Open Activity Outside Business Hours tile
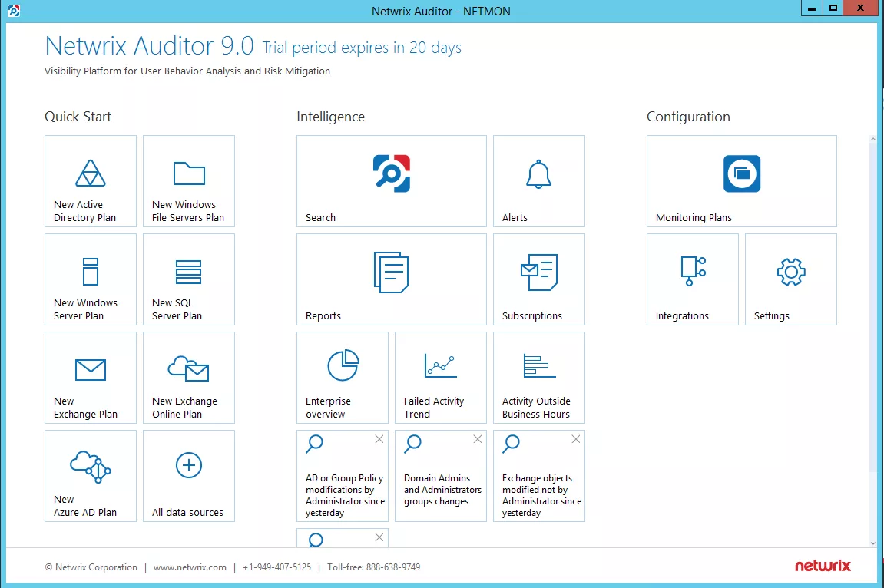This screenshot has width=884, height=588. tap(539, 378)
